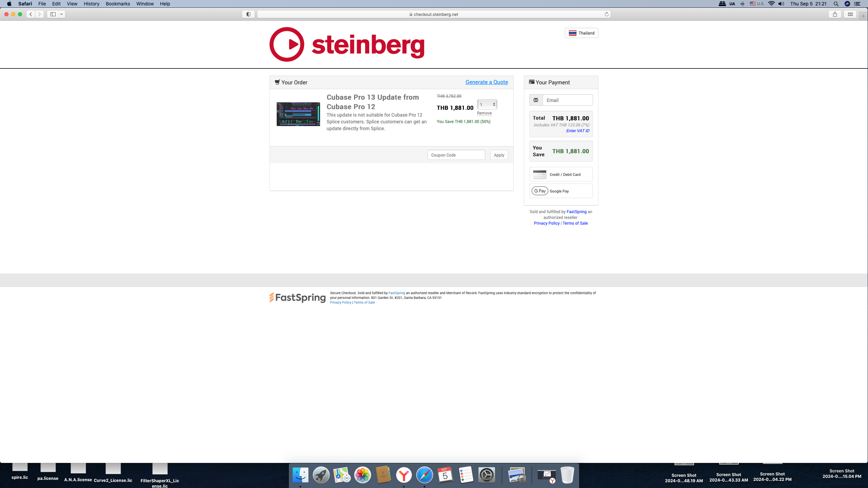Viewport: 868px width, 488px height.
Task: Click the Safari back navigation arrow
Action: tap(31, 14)
